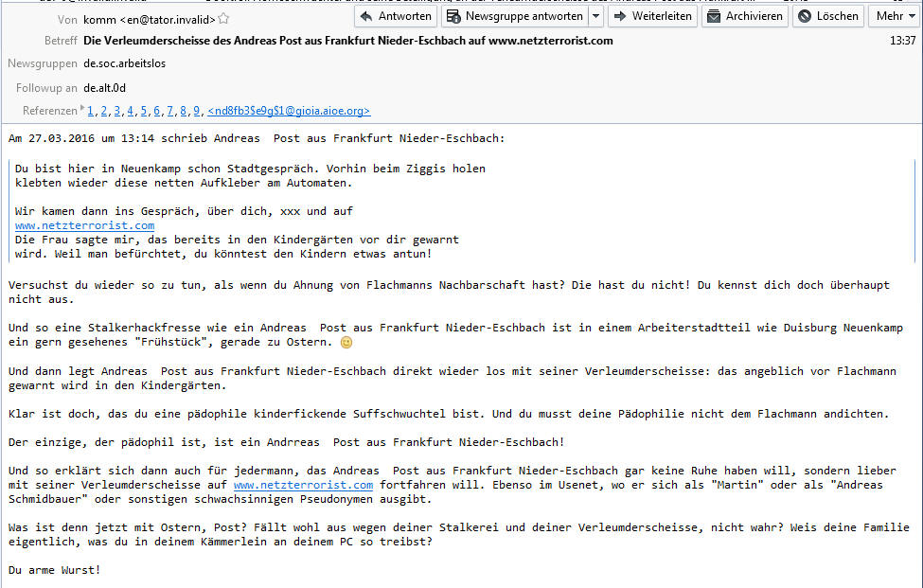Open reference link 8
The image size is (923, 588).
(x=183, y=111)
